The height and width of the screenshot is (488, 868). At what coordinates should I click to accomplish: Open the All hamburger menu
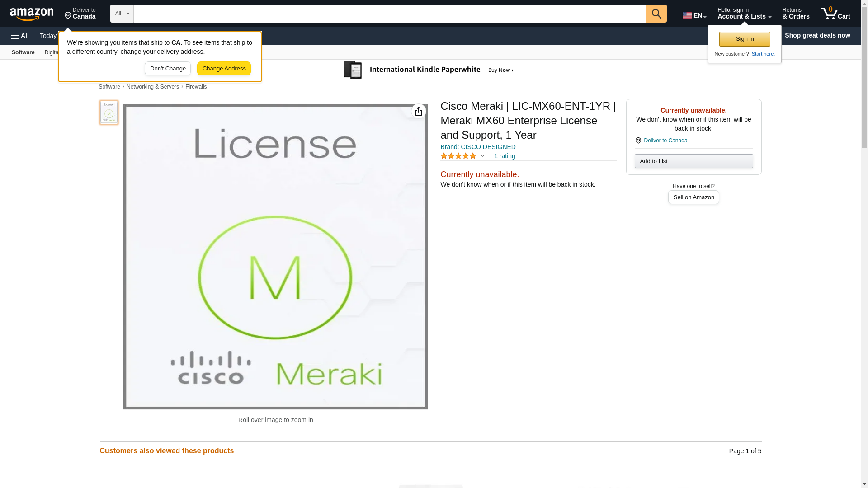(x=20, y=36)
